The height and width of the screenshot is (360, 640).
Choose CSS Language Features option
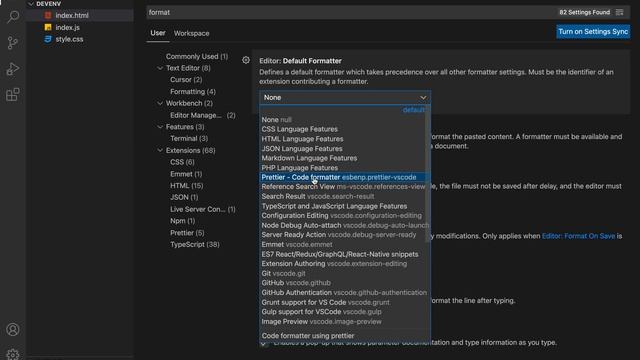(x=343, y=129)
